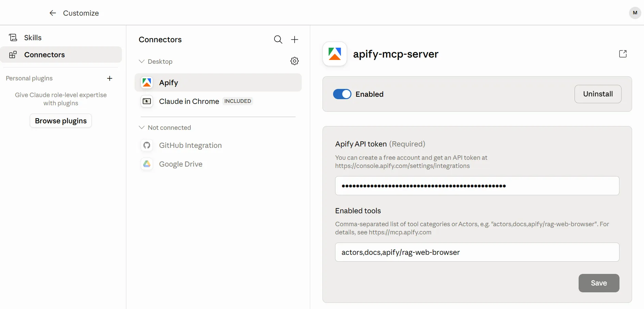644x309 pixels.
Task: Add a new connector with the plus icon
Action: click(295, 40)
